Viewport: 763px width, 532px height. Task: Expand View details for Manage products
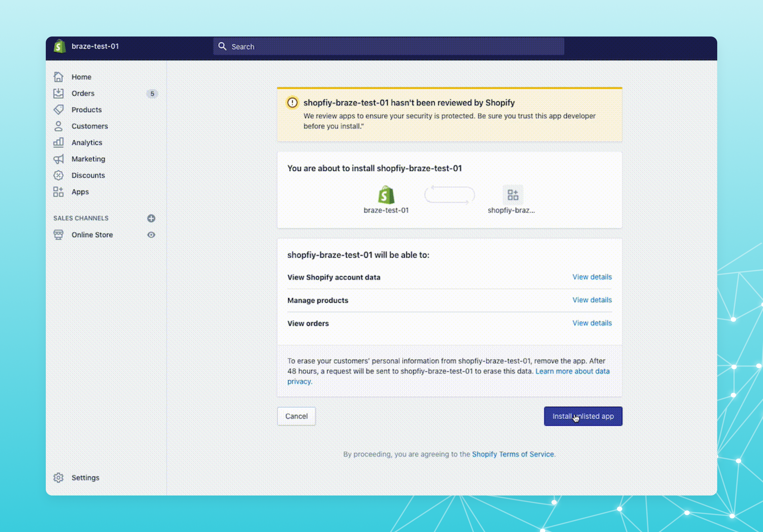(x=592, y=300)
